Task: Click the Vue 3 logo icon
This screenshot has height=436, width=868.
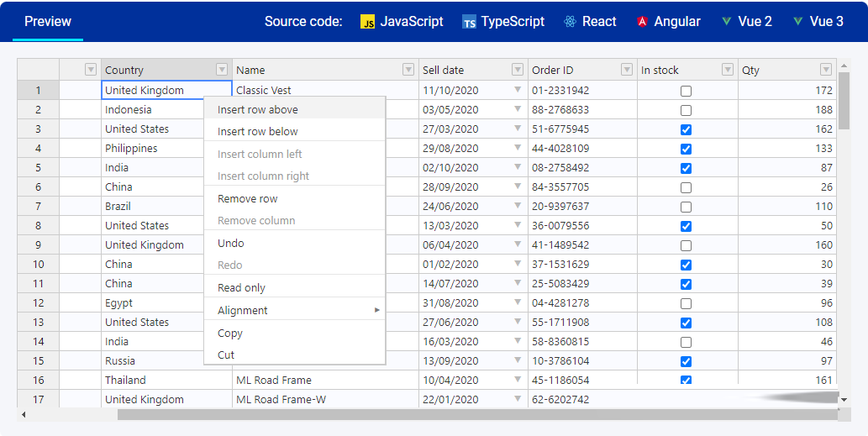Action: [x=797, y=22]
